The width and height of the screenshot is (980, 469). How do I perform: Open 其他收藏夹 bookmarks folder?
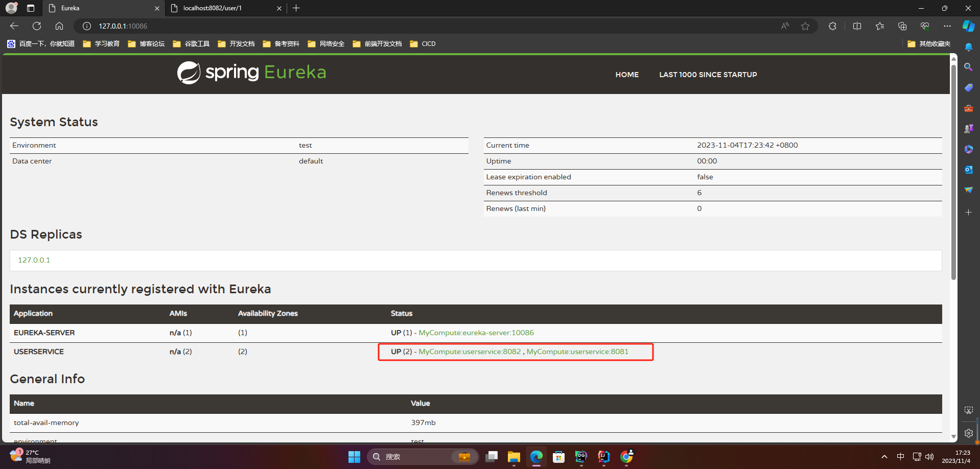pyautogui.click(x=929, y=44)
